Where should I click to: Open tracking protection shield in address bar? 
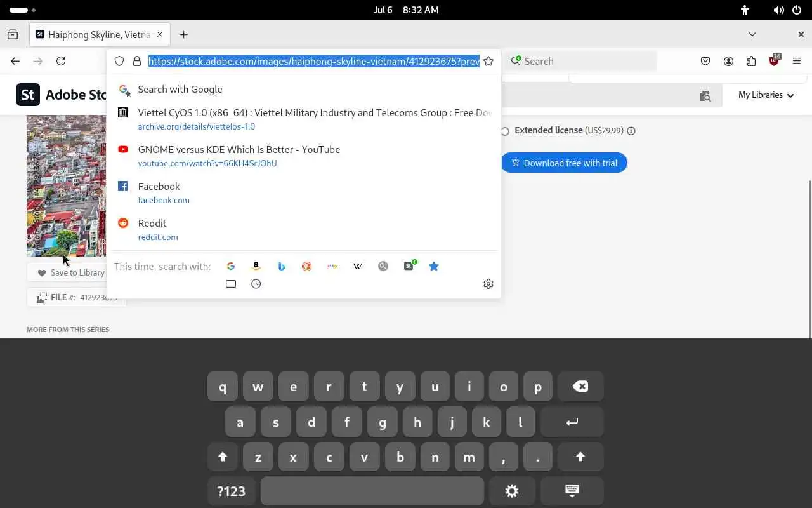pos(119,61)
